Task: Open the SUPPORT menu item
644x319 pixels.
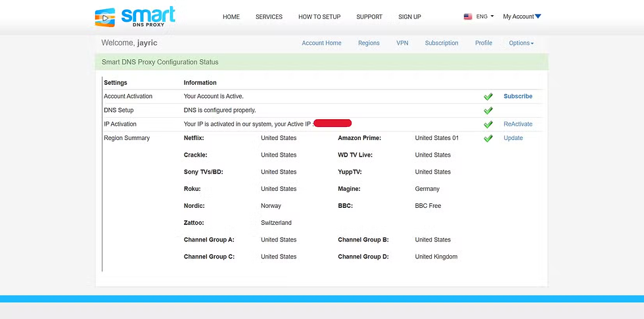Action: pyautogui.click(x=369, y=17)
